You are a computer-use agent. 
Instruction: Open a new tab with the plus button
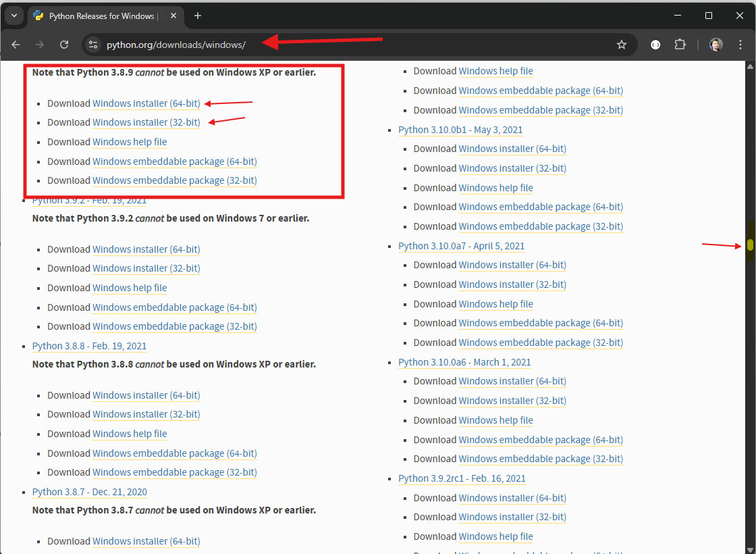pyautogui.click(x=197, y=16)
